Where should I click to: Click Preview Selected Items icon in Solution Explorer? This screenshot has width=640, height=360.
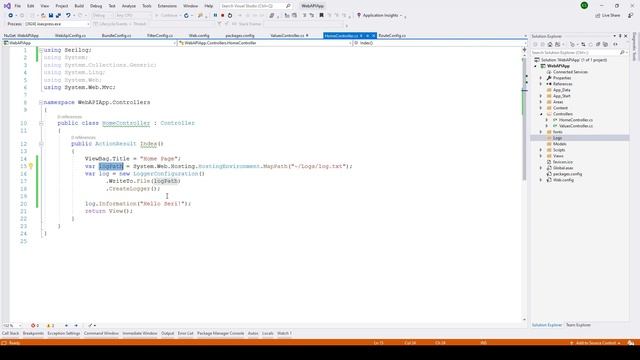pos(616,44)
